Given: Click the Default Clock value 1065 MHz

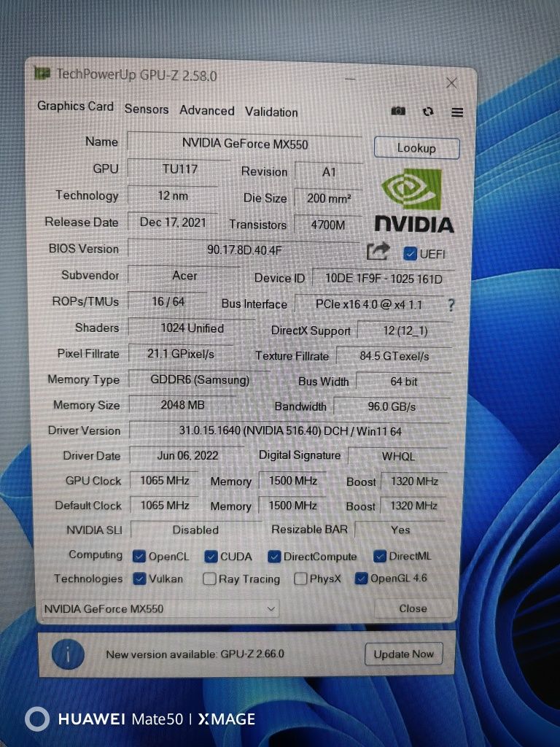Looking at the screenshot, I should 164,506.
